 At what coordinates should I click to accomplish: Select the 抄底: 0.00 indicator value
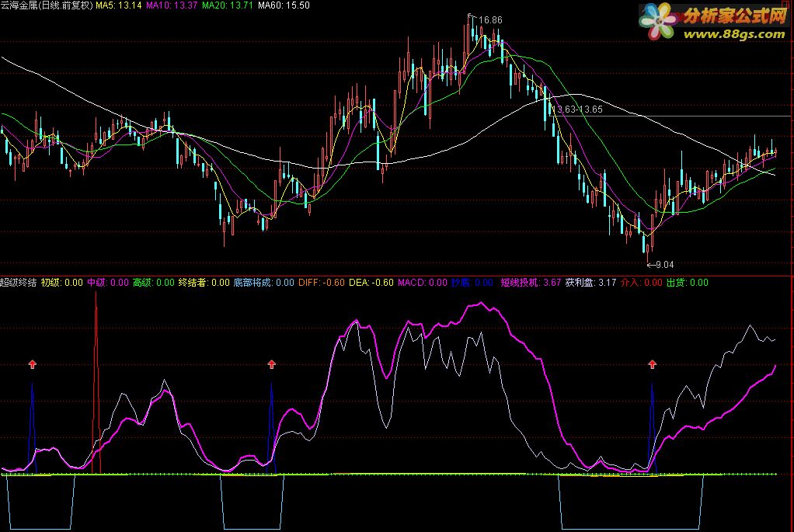(472, 283)
